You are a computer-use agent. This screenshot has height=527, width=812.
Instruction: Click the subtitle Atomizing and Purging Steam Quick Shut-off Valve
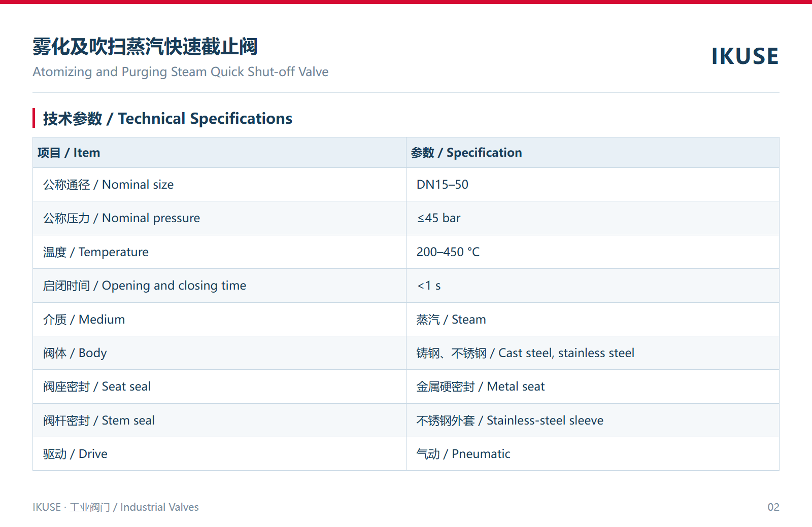(x=181, y=72)
